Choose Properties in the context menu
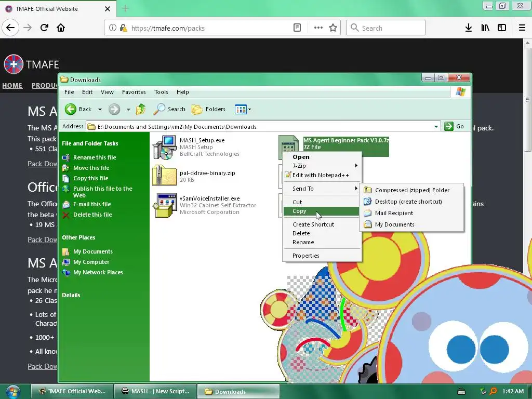532x399 pixels. coord(322,256)
